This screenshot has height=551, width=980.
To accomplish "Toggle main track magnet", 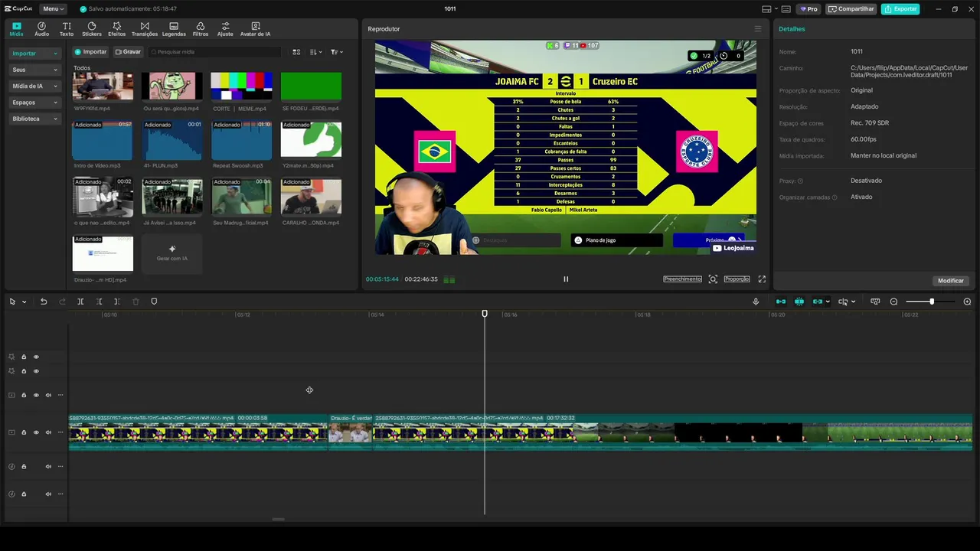I will [781, 302].
